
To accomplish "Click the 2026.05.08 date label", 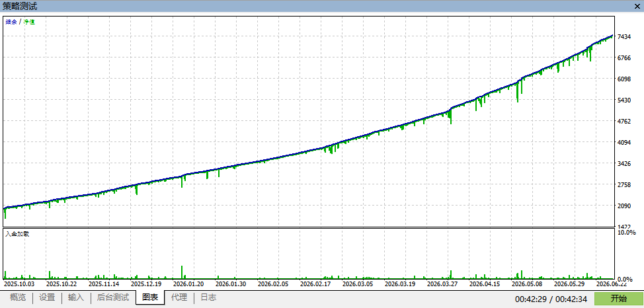I will click(527, 284).
